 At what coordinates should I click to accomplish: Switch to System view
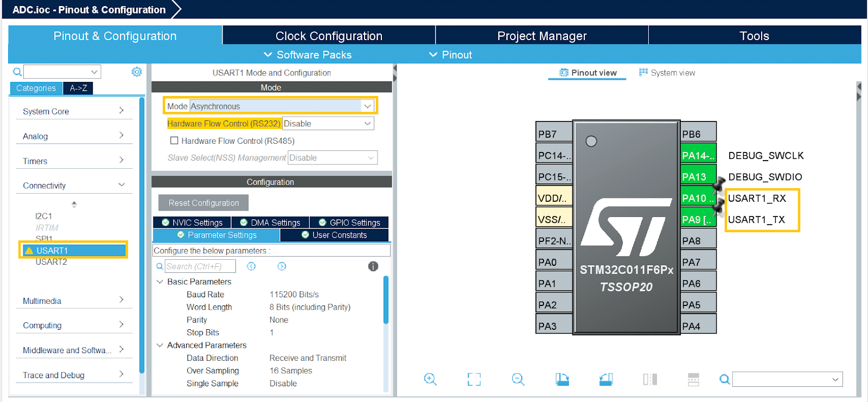(667, 73)
